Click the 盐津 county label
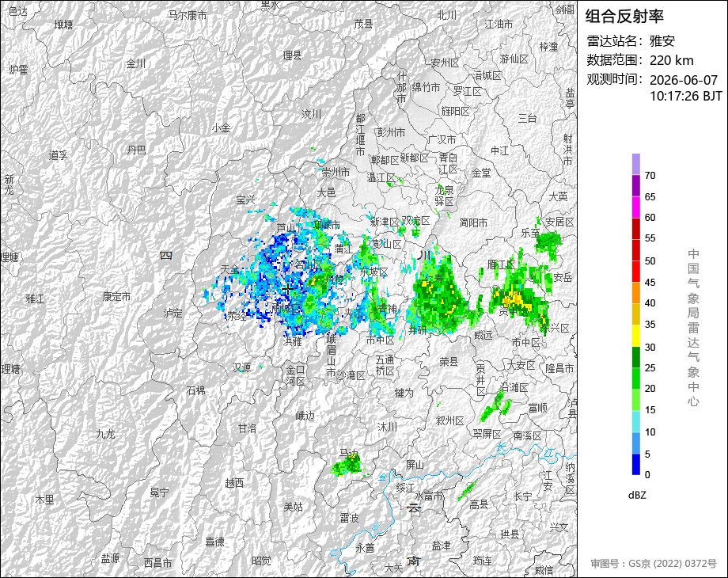 pyautogui.click(x=441, y=546)
